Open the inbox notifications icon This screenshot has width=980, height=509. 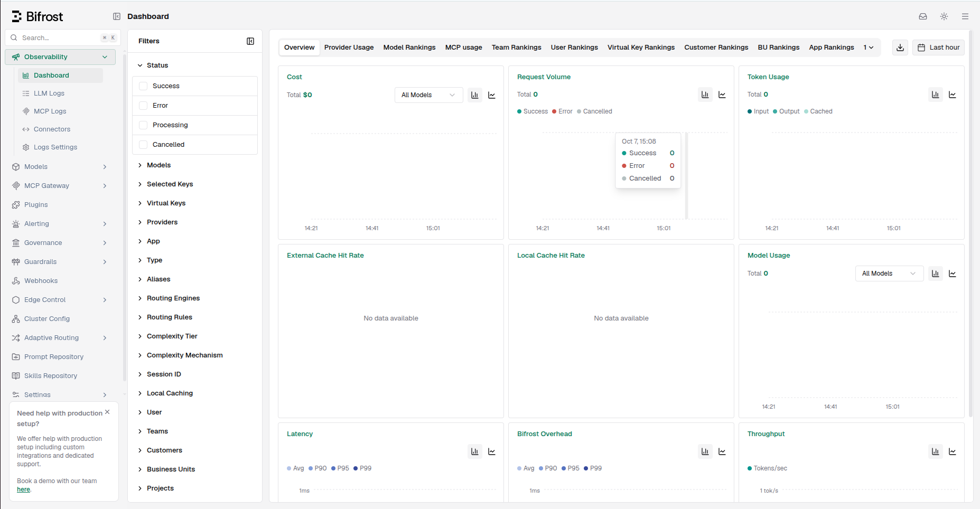pos(923,16)
